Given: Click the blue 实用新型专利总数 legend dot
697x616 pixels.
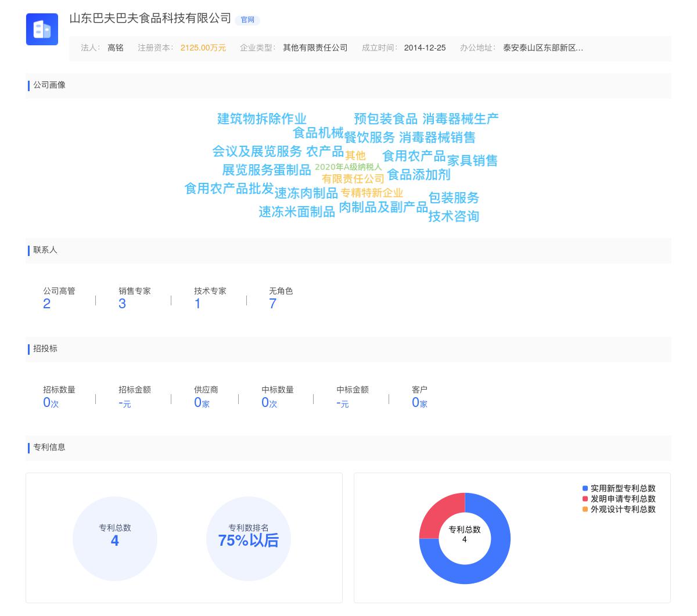Looking at the screenshot, I should 585,488.
